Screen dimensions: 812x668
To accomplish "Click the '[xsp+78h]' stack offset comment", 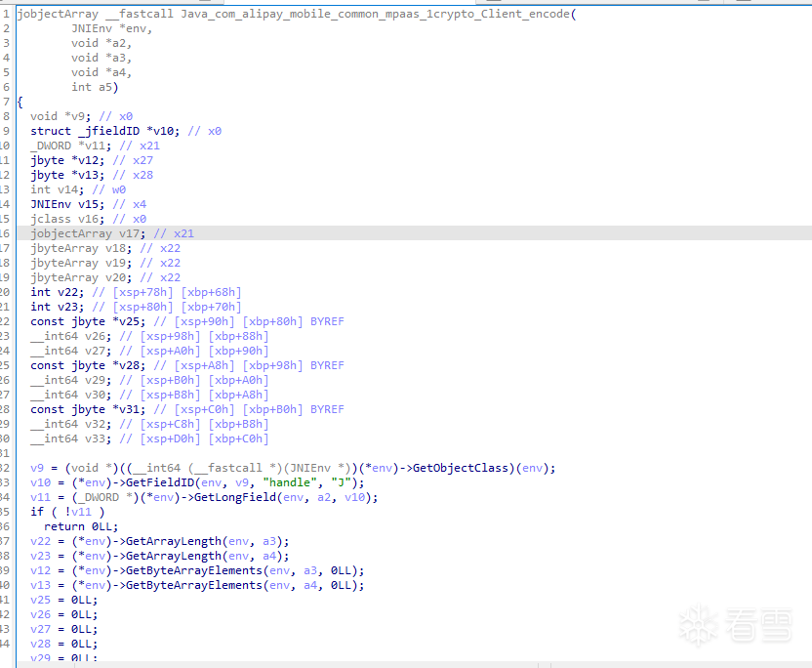I will pyautogui.click(x=142, y=292).
